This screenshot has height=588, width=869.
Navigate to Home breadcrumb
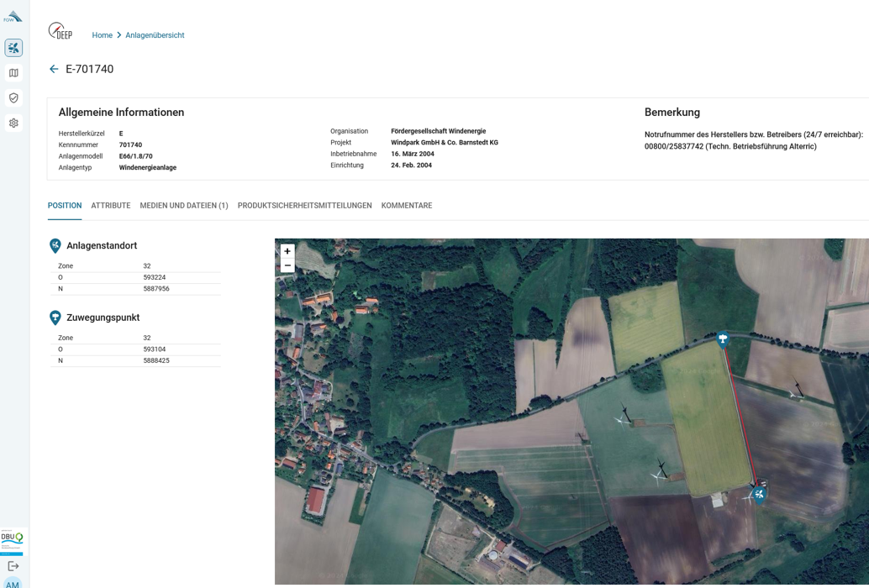point(102,35)
